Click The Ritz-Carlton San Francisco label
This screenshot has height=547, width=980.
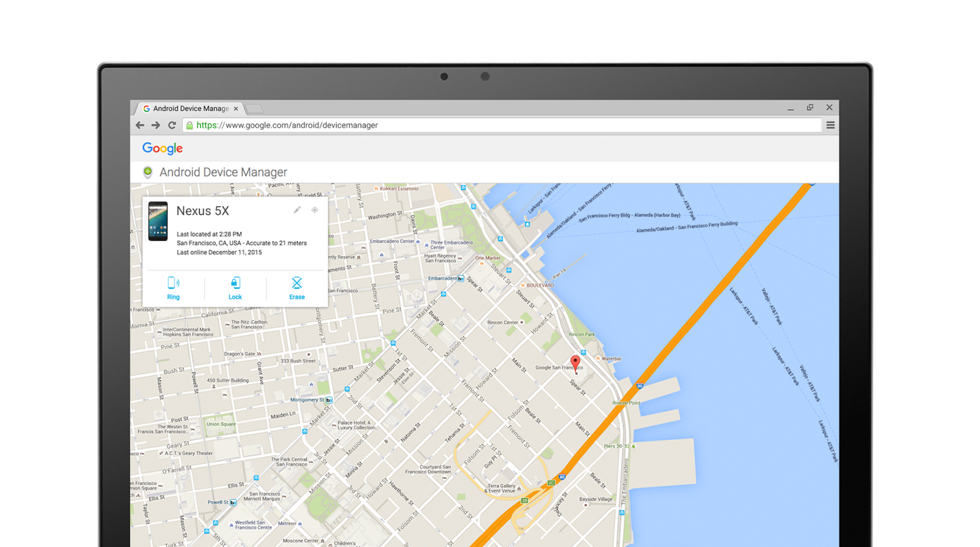point(249,324)
